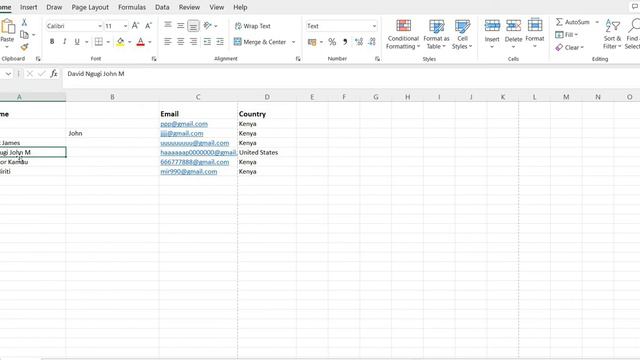The height and width of the screenshot is (360, 640).
Task: Open Calibri font name dropdown
Action: pos(100,26)
